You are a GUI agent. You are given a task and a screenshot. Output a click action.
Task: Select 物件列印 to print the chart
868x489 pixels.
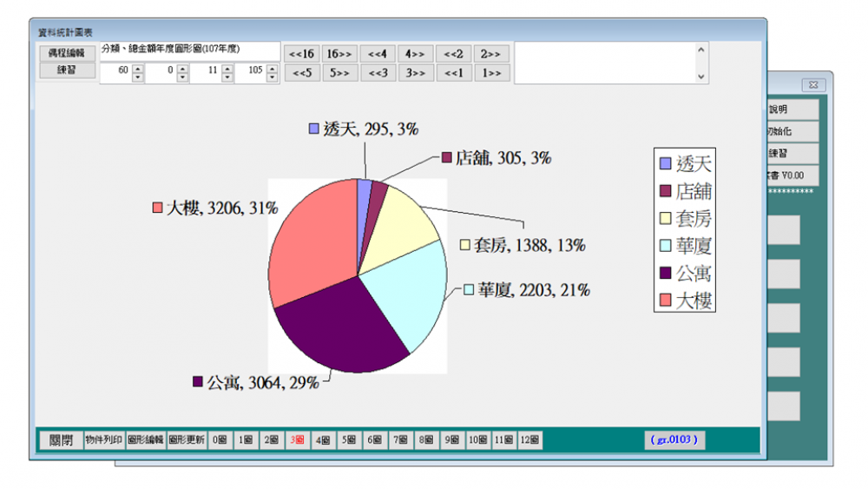pos(104,440)
